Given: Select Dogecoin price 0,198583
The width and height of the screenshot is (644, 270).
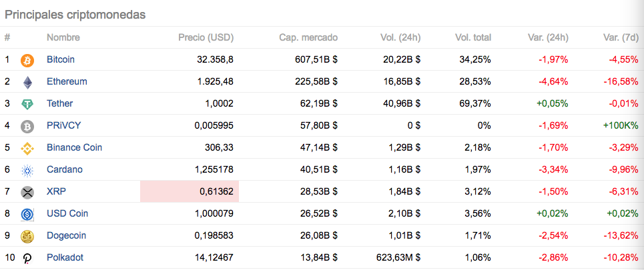Looking at the screenshot, I should (214, 235).
